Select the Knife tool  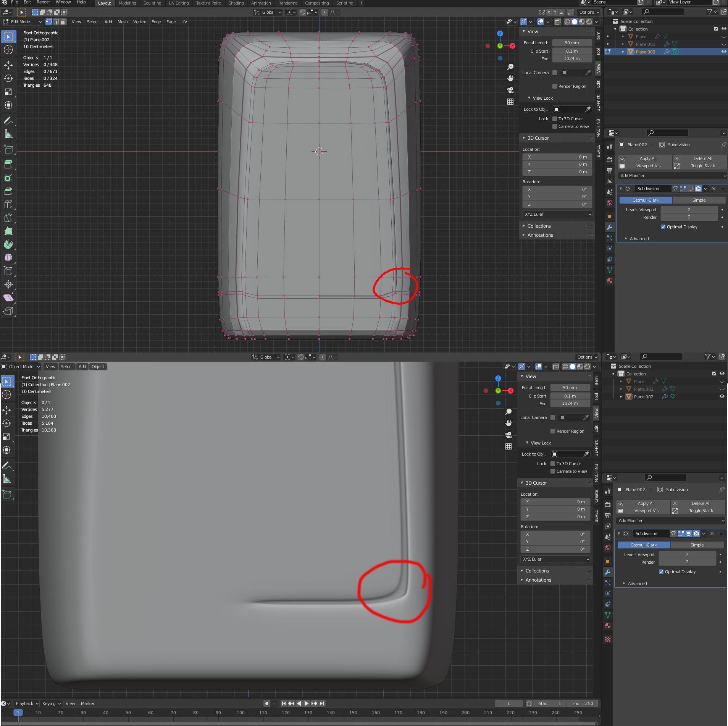point(8,218)
